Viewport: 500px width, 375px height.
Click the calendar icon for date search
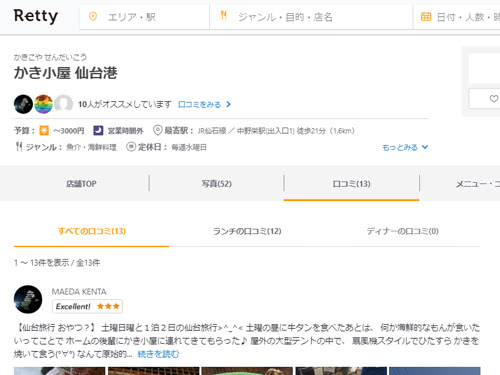pos(426,16)
